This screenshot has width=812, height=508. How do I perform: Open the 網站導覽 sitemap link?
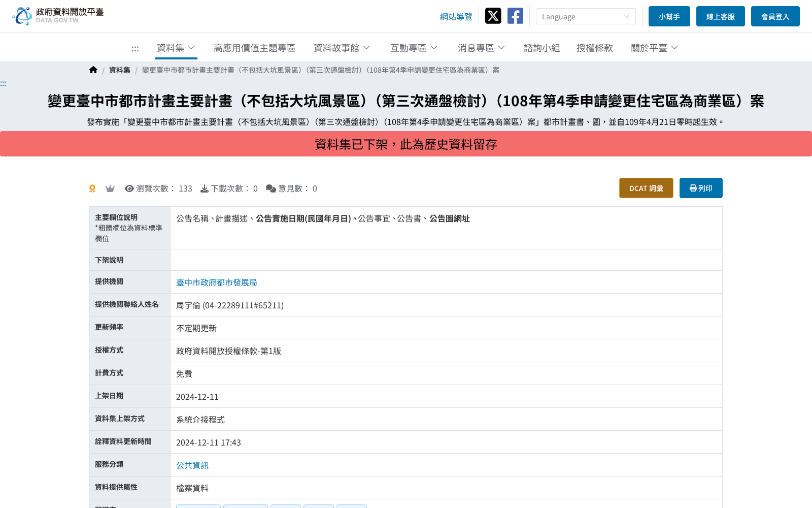coord(456,17)
